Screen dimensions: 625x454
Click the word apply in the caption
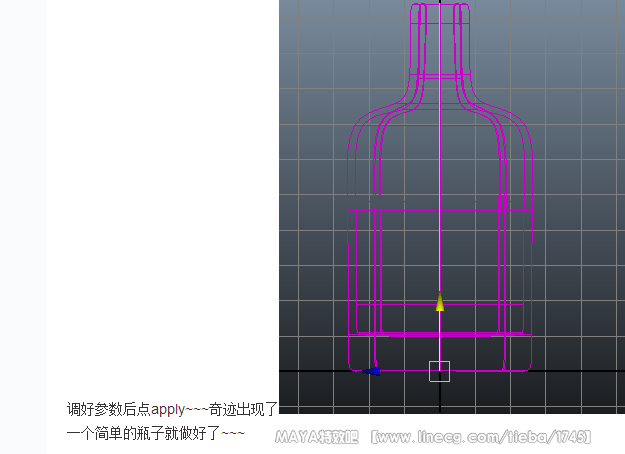click(168, 409)
